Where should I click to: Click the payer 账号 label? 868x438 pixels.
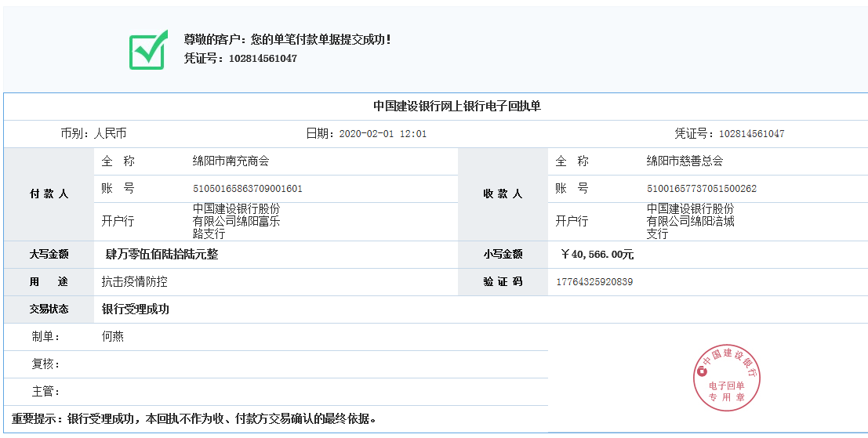click(x=118, y=189)
